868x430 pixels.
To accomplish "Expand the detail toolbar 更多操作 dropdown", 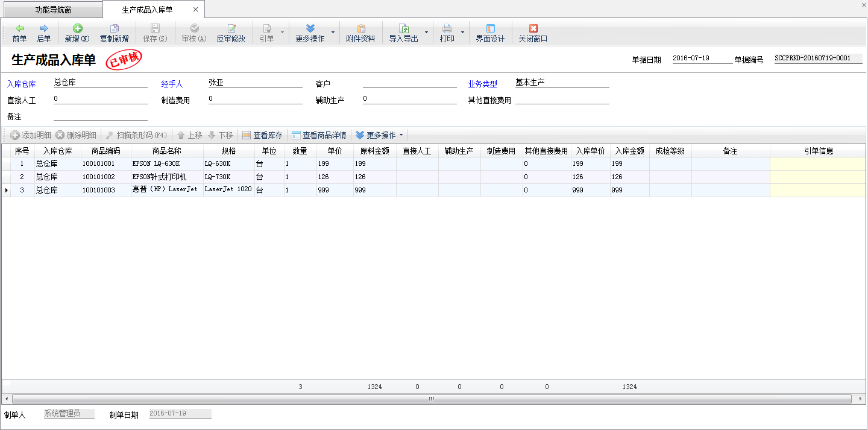I will (x=401, y=135).
